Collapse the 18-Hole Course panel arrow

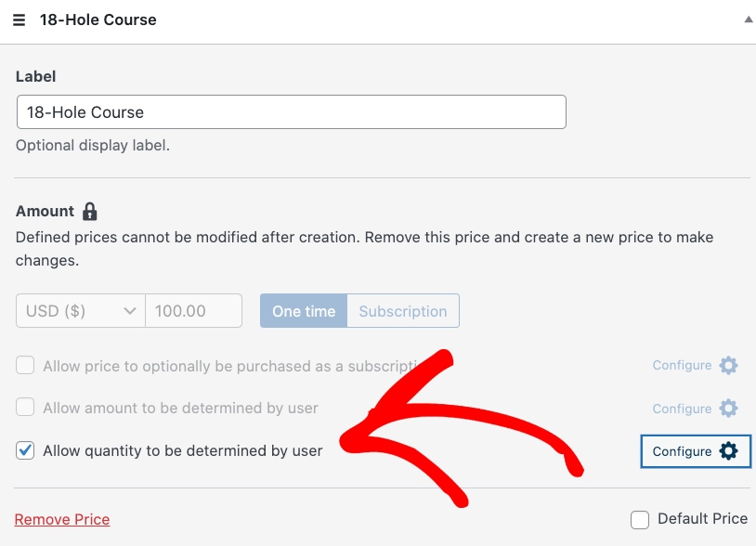(x=749, y=19)
